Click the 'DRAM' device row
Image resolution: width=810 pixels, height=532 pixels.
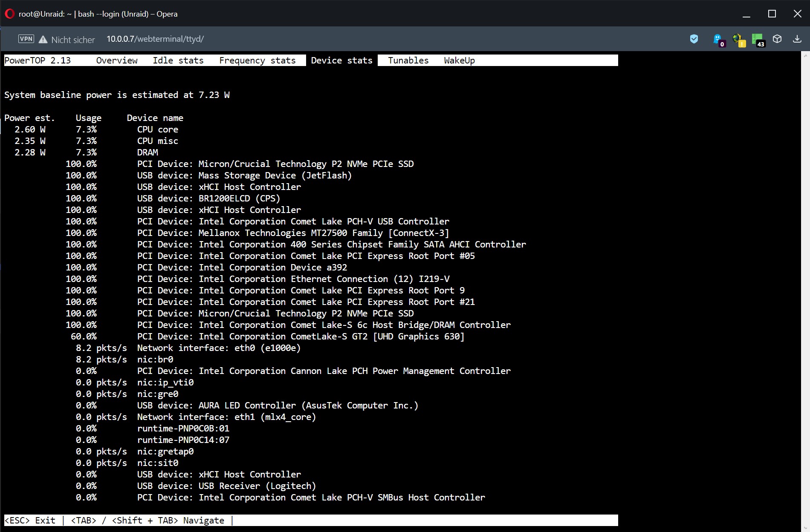pos(148,152)
